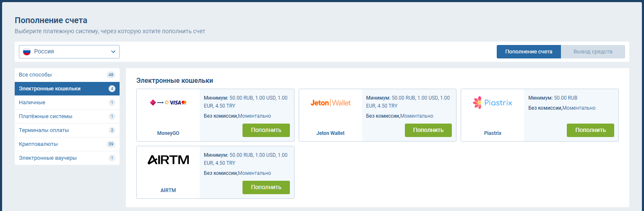The height and width of the screenshot is (211, 644).
Task: Click Пополнить for Piastrix
Action: point(590,130)
